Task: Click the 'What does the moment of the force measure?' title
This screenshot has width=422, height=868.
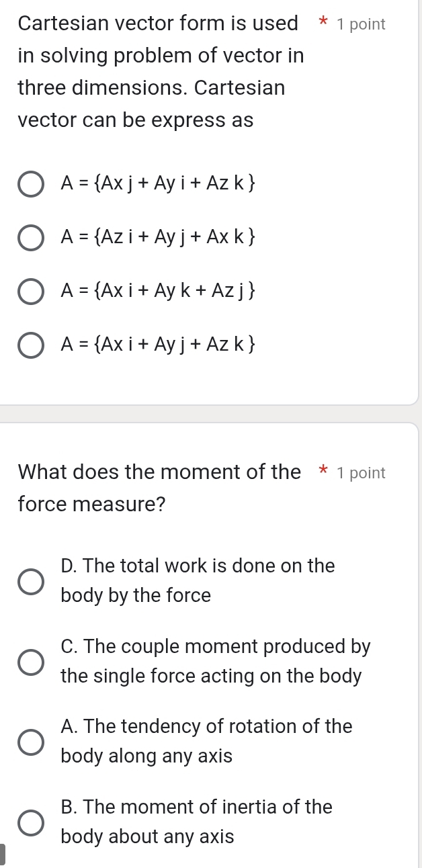Action: pos(159,472)
